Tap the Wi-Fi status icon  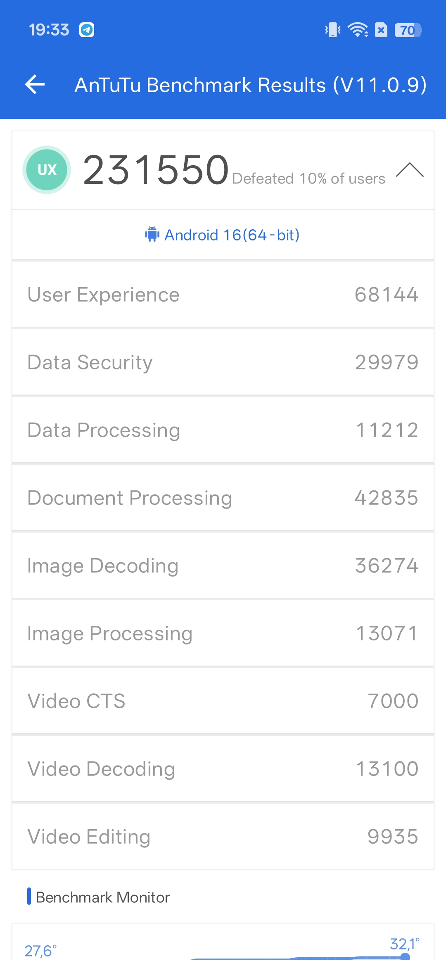(358, 30)
